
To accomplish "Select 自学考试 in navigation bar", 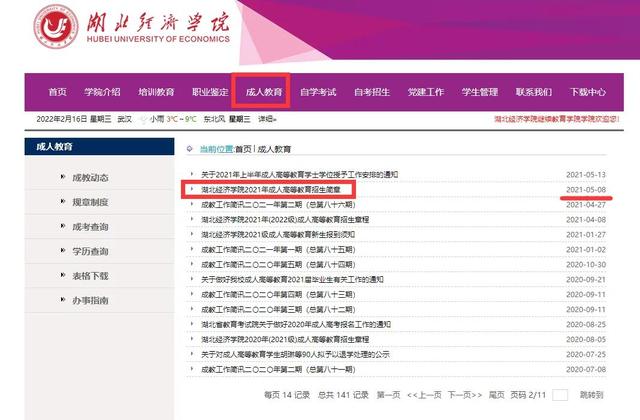I will tap(318, 92).
